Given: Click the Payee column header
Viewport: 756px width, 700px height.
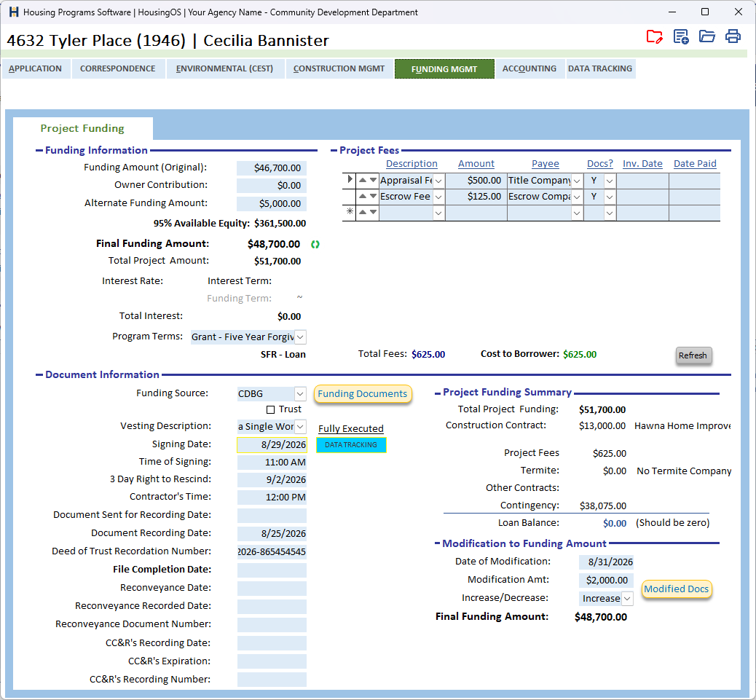Looking at the screenshot, I should (546, 164).
